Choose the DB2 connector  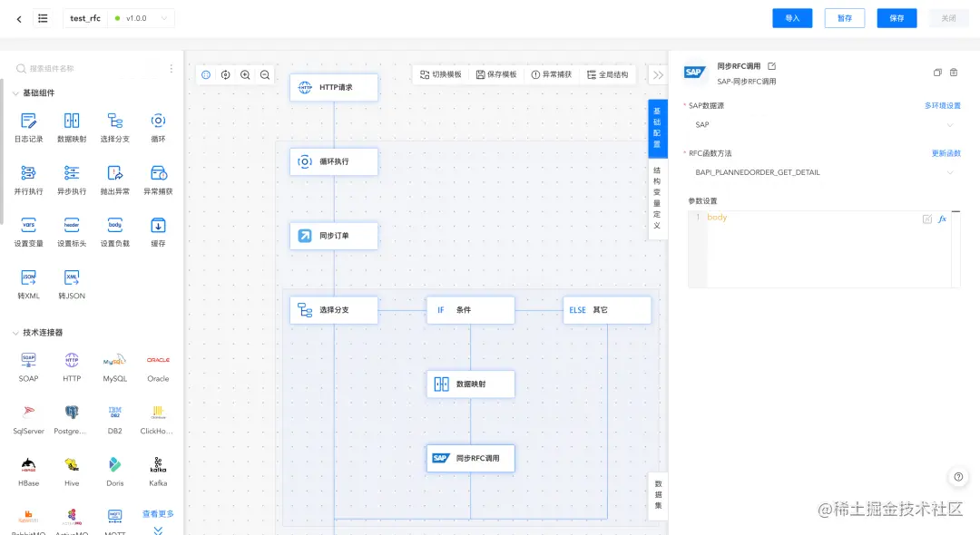[x=115, y=420]
